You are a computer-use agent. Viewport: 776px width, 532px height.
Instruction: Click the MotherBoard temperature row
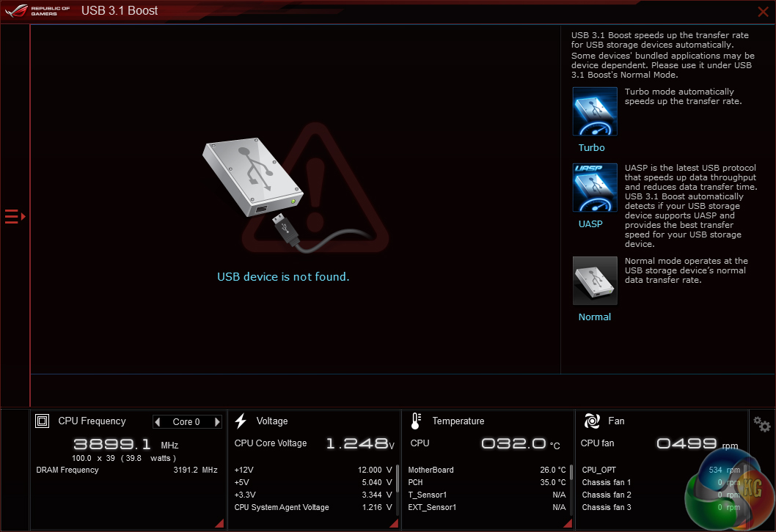click(487, 470)
